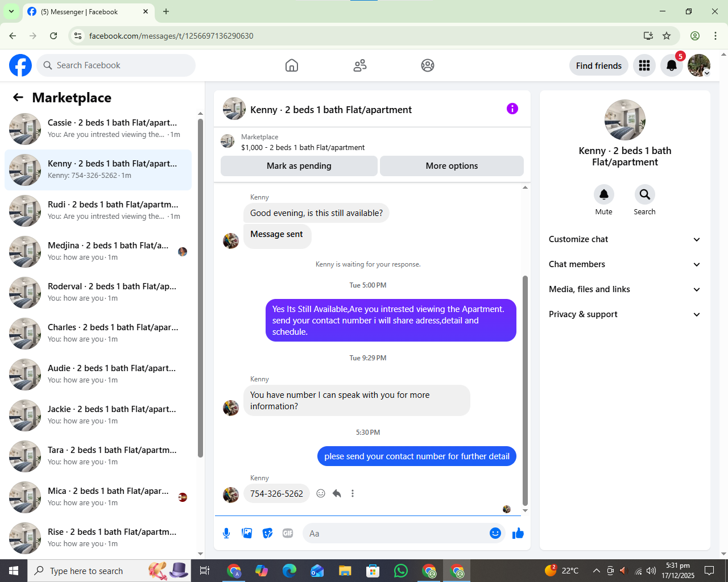
Task: Click the chat messages scrollbar
Action: click(x=525, y=391)
